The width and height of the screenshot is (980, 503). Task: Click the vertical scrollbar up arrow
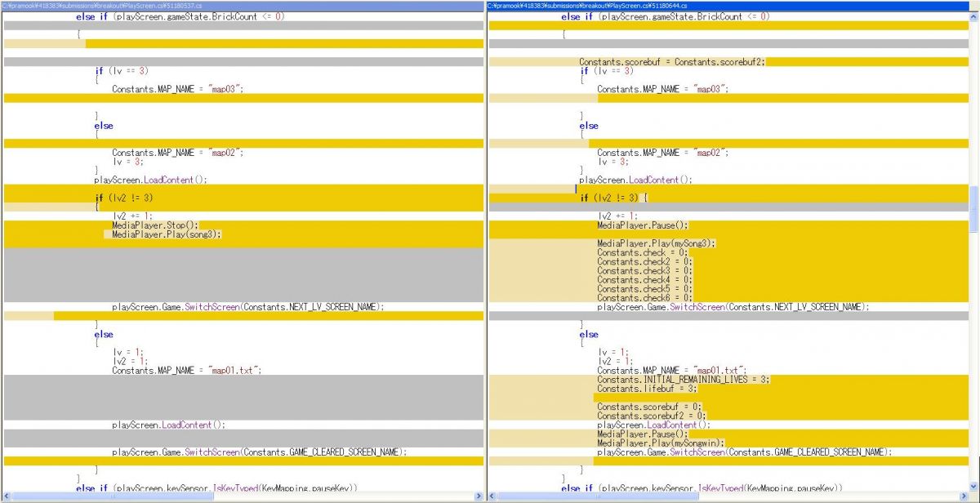973,16
